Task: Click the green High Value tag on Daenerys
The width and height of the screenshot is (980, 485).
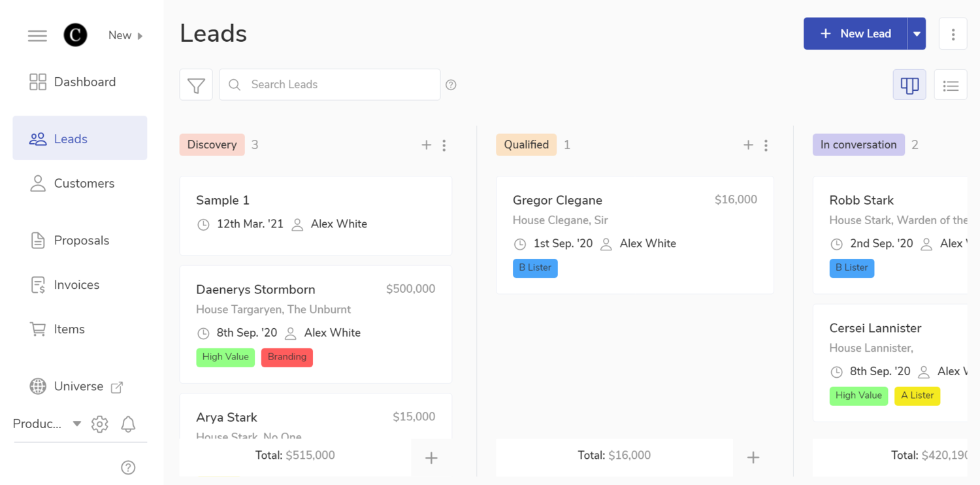Action: 225,357
